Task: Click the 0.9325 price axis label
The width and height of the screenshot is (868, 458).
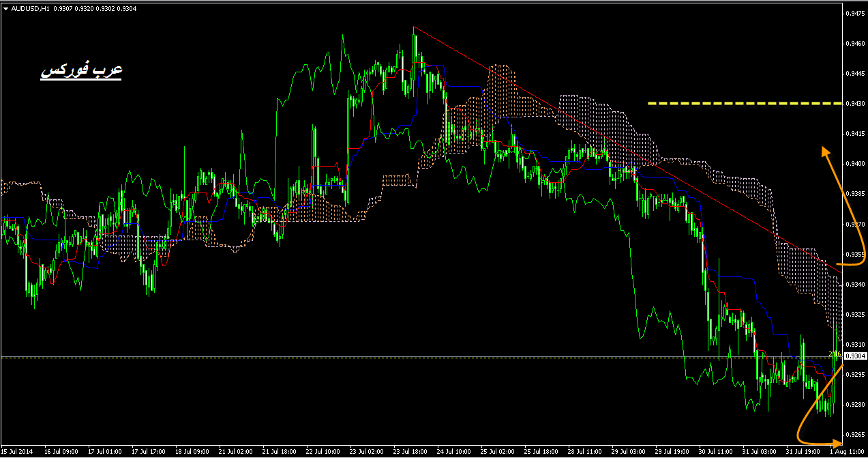Action: pos(856,314)
